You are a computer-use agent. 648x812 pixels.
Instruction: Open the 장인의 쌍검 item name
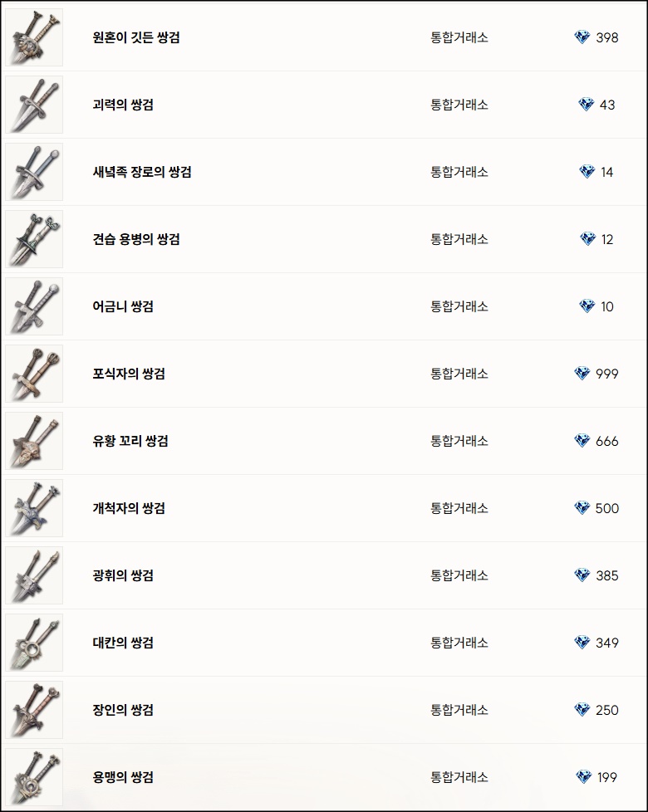tap(123, 710)
